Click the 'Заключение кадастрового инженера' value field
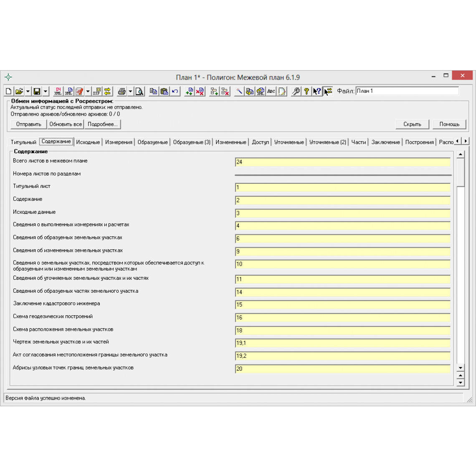Viewport: 476px width, 476px height. click(x=343, y=304)
